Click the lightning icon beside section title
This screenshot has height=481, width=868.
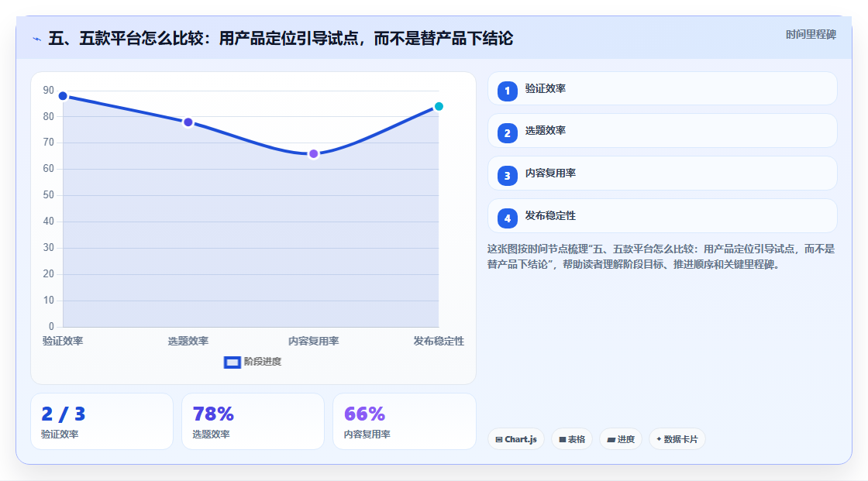(37, 39)
